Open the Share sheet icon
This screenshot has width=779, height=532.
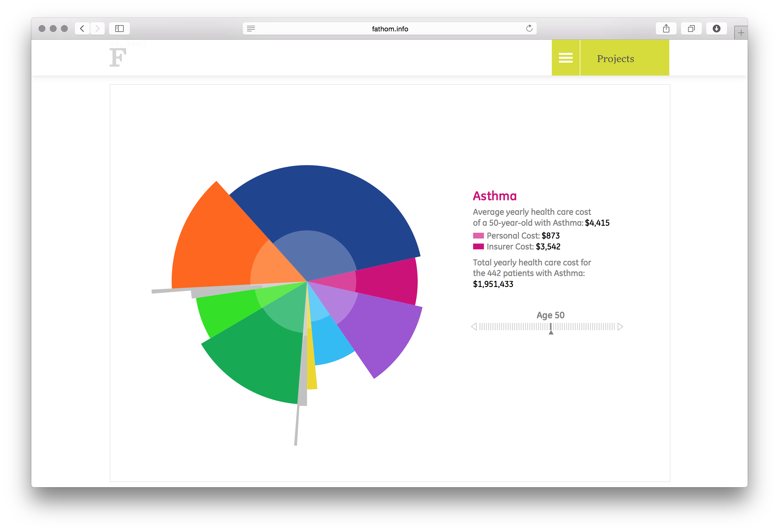[x=666, y=29]
